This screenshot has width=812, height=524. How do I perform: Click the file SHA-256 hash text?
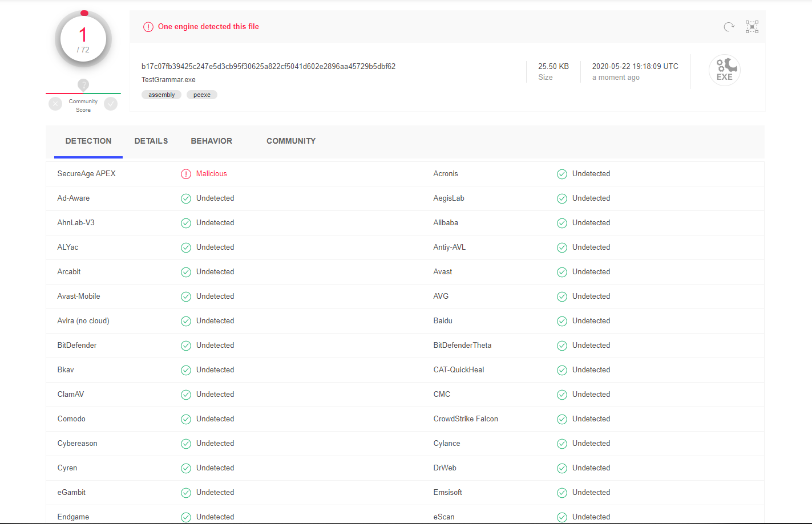click(x=268, y=66)
